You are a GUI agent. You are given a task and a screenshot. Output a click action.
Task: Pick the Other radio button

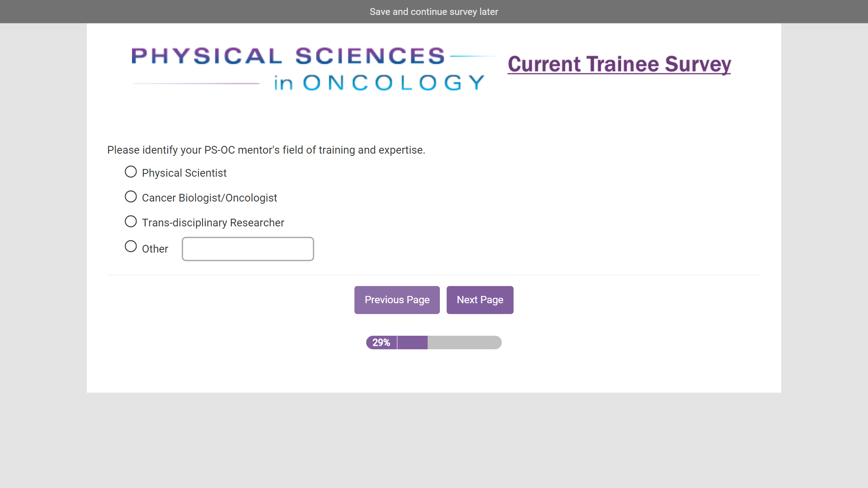pos(131,247)
